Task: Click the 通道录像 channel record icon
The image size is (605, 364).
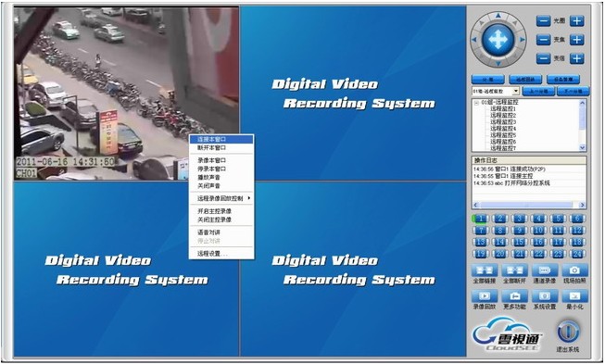Action: 545,270
